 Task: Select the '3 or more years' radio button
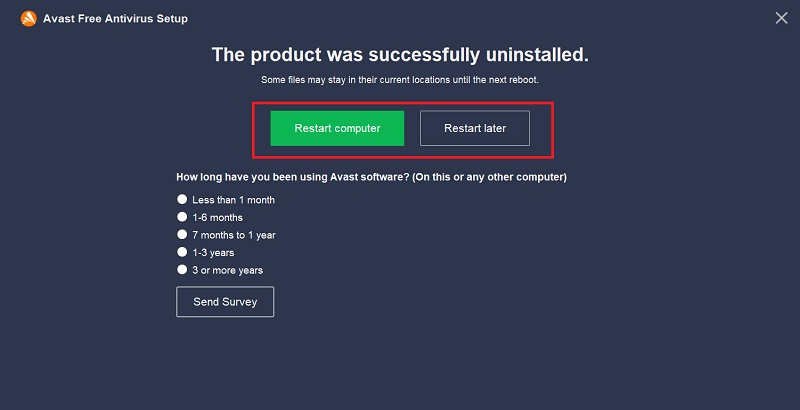click(x=182, y=270)
